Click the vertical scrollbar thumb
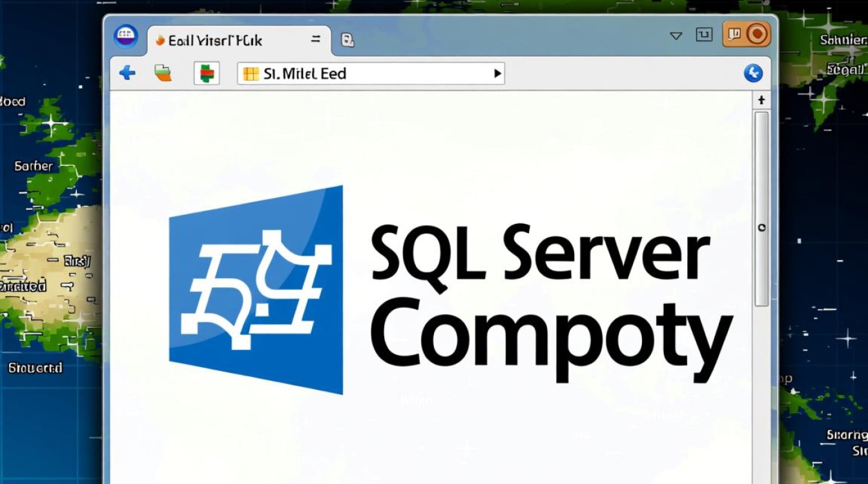868x484 pixels. pos(761,207)
